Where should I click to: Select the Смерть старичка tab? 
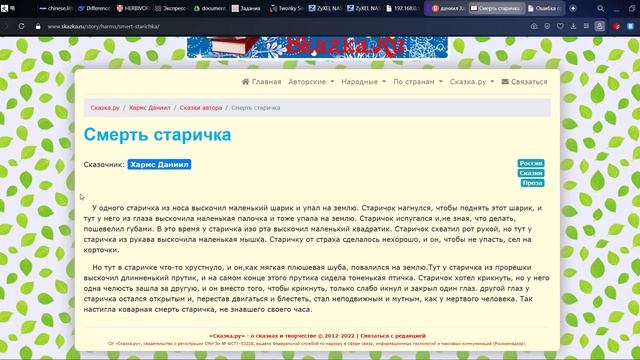[x=497, y=8]
